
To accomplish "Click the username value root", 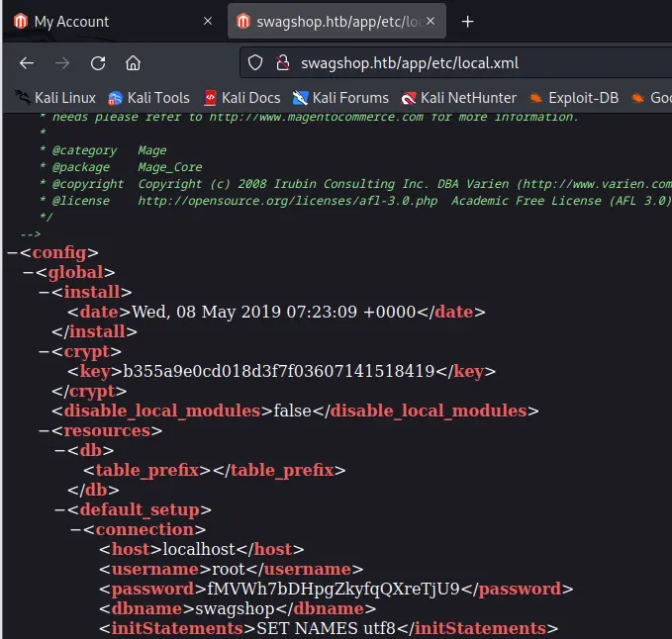I will point(229,569).
